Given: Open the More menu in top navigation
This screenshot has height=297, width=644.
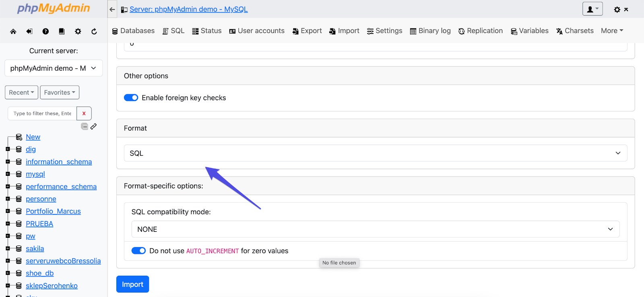Looking at the screenshot, I should [x=612, y=31].
